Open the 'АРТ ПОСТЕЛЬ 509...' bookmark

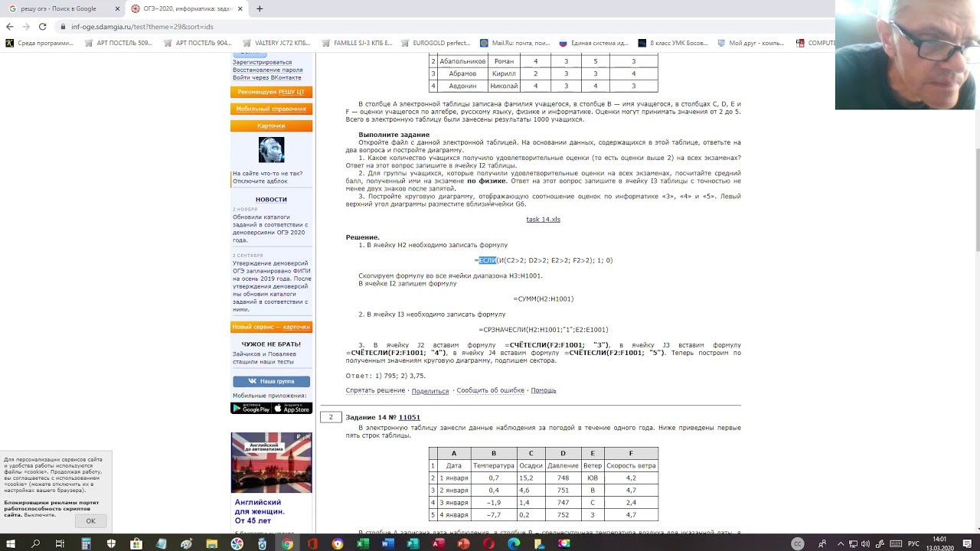pyautogui.click(x=119, y=43)
